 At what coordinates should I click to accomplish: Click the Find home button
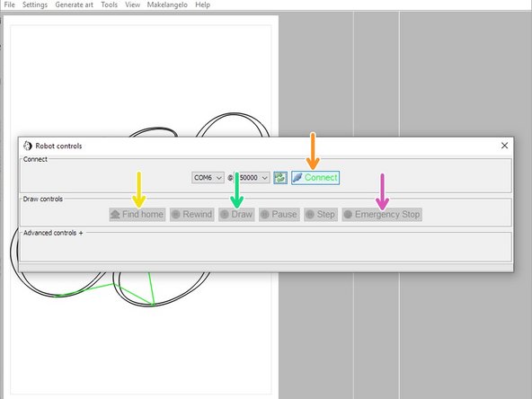pyautogui.click(x=137, y=215)
